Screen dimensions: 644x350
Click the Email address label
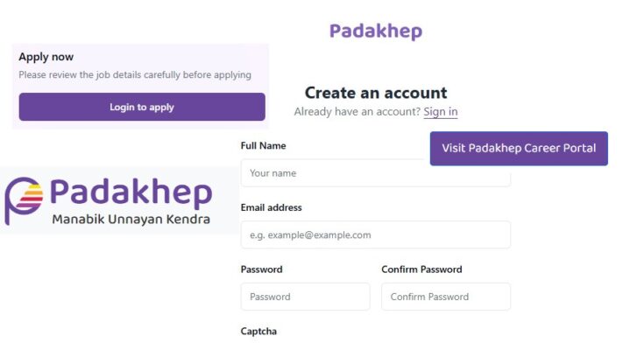click(x=271, y=207)
